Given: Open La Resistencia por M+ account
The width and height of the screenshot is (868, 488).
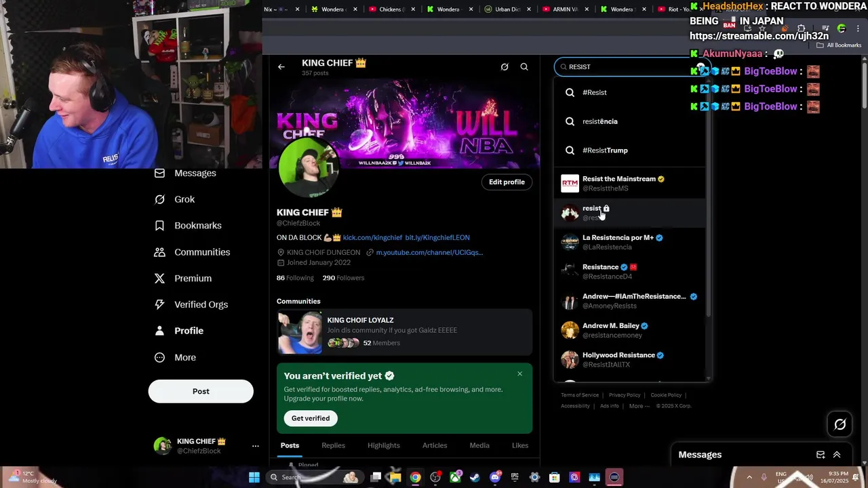Looking at the screenshot, I should 630,242.
